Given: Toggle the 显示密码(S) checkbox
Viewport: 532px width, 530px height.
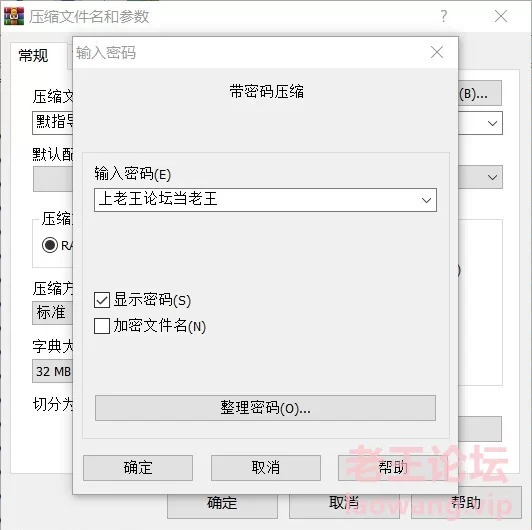Looking at the screenshot, I should tap(102, 300).
